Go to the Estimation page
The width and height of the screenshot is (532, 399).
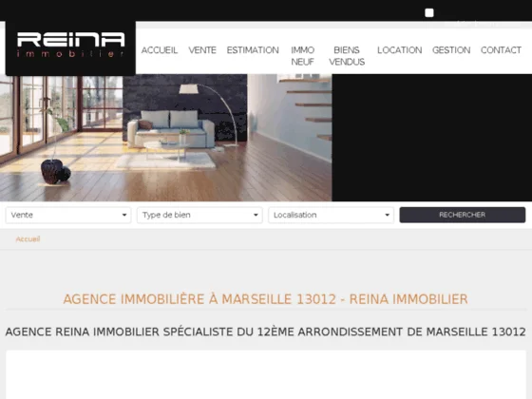[x=253, y=50]
